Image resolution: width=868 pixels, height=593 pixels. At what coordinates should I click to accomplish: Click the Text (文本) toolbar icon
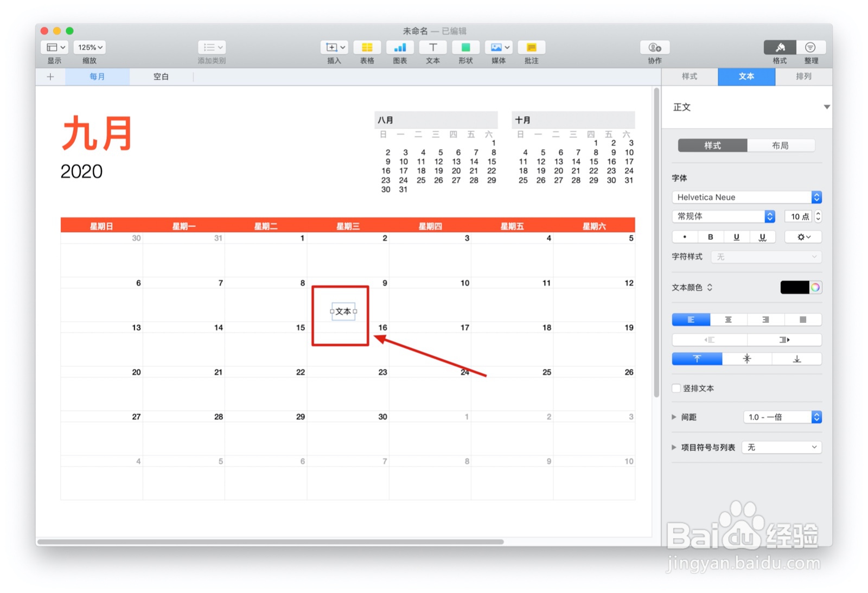433,47
